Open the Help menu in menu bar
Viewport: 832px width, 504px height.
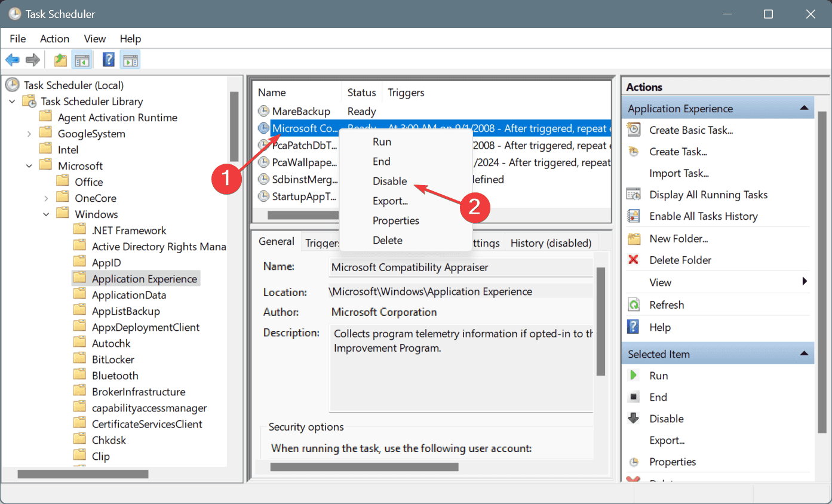(130, 39)
